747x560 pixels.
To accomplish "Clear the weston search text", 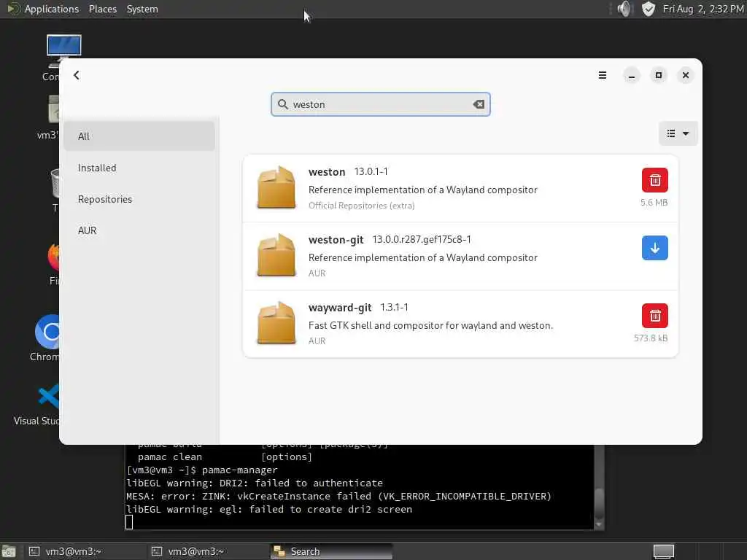I will pyautogui.click(x=479, y=104).
